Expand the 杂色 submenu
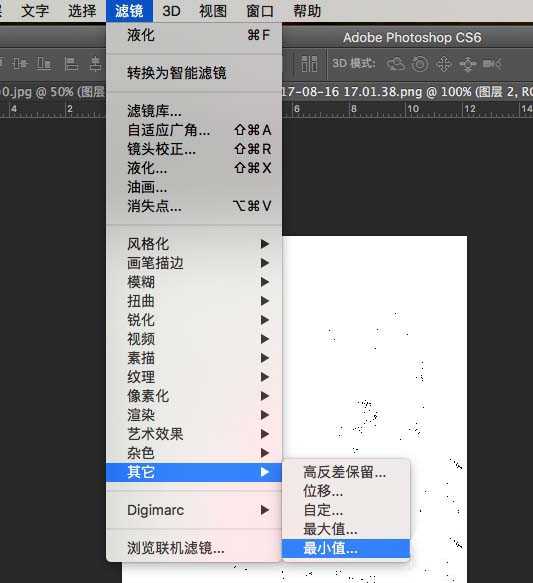Viewport: 533px width, 583px height. 194,453
